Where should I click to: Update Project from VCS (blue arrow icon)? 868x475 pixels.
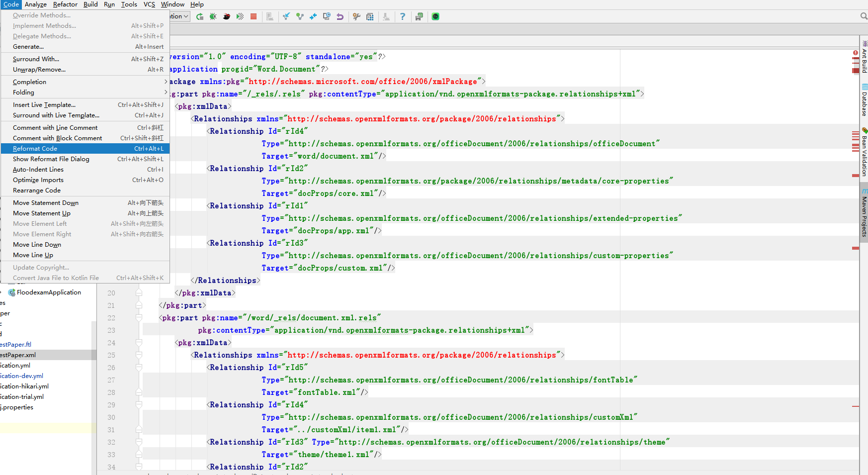[286, 16]
